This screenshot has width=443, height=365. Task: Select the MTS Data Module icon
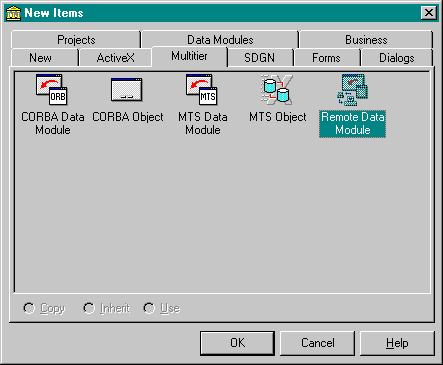(202, 89)
